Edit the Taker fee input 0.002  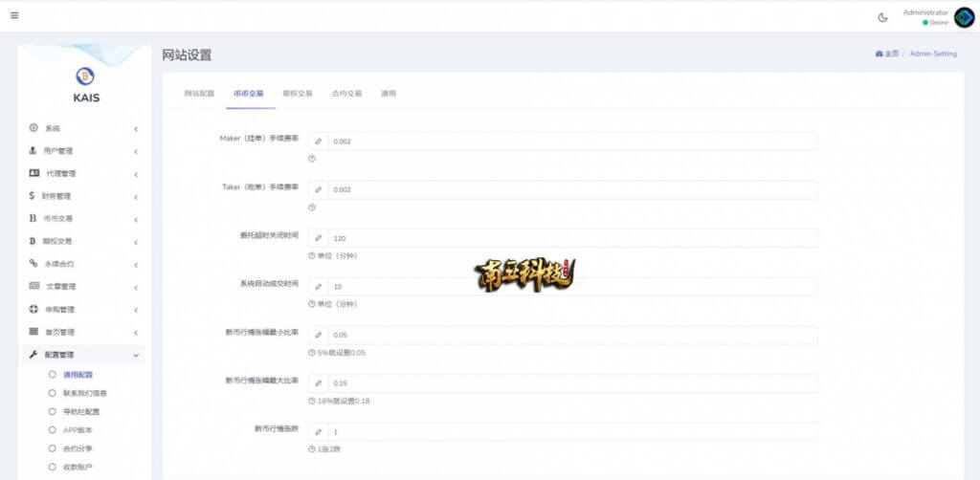[572, 189]
